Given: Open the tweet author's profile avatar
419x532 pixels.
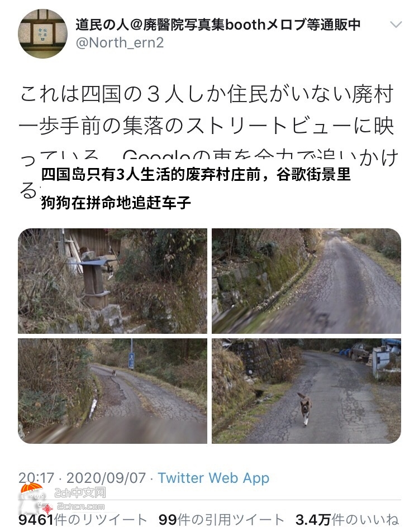Looking at the screenshot, I should click(42, 33).
